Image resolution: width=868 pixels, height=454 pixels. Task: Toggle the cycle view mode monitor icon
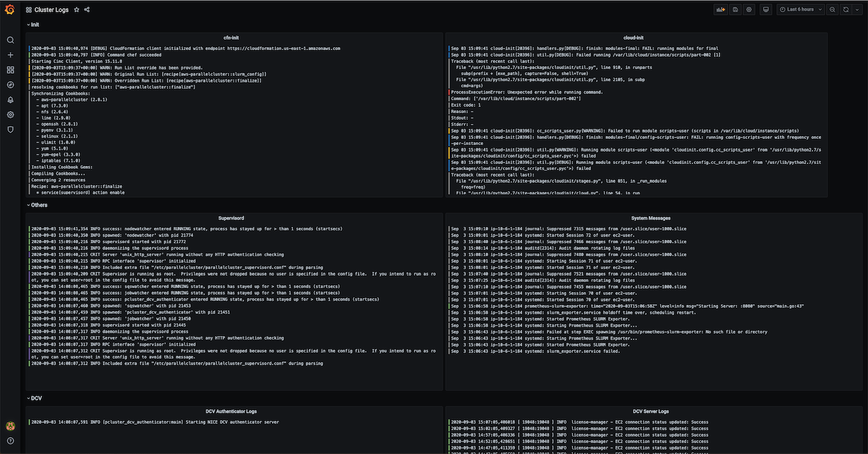pos(766,9)
